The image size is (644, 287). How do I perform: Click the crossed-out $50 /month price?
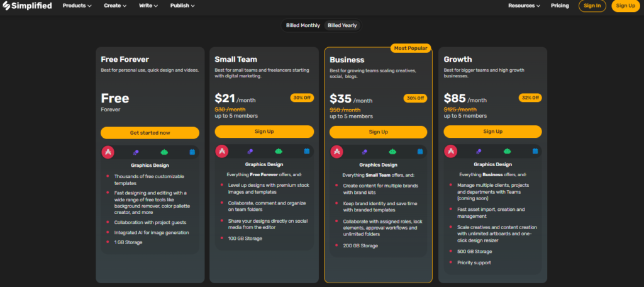coord(345,110)
